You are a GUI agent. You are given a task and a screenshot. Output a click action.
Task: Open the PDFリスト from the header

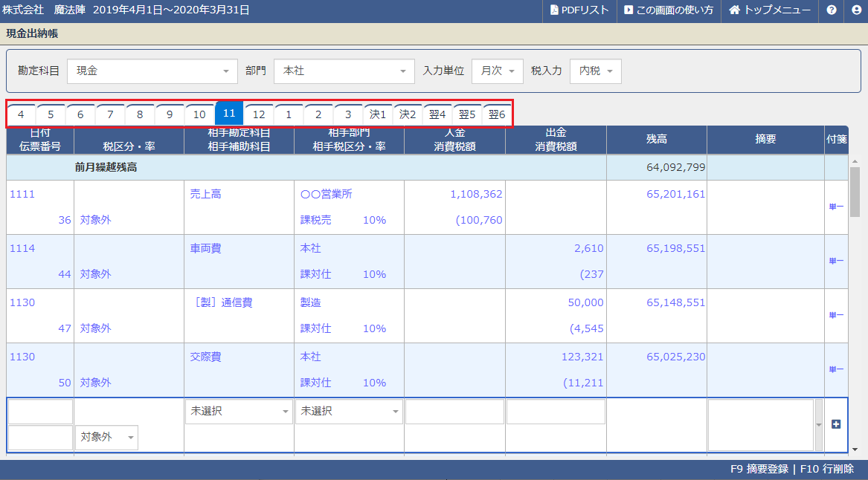coord(579,10)
